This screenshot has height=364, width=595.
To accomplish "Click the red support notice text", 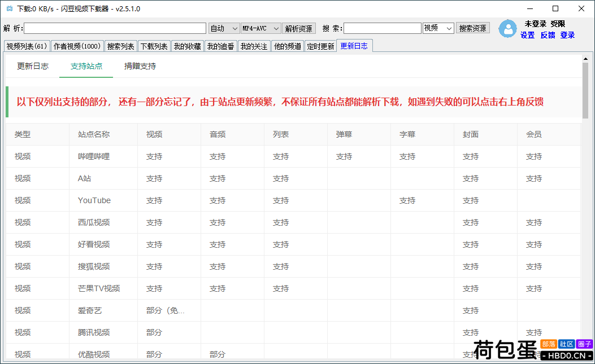I will click(280, 102).
